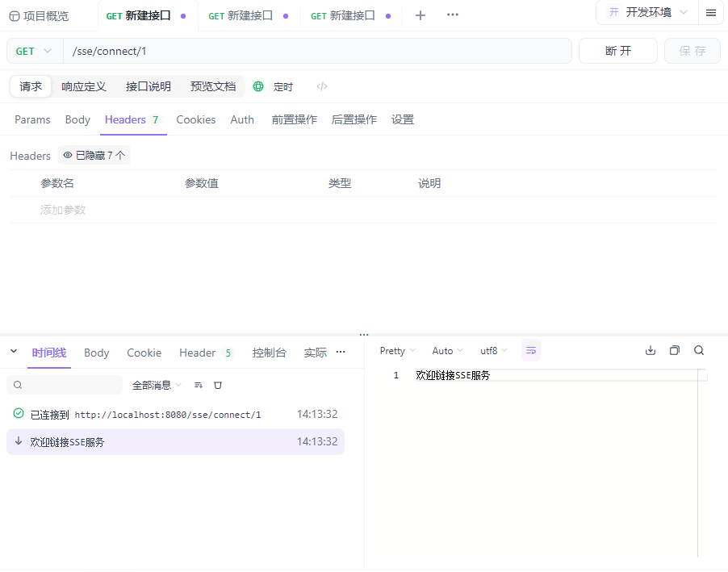Open the 后置操作 tab
The height and width of the screenshot is (572, 728).
pos(354,119)
